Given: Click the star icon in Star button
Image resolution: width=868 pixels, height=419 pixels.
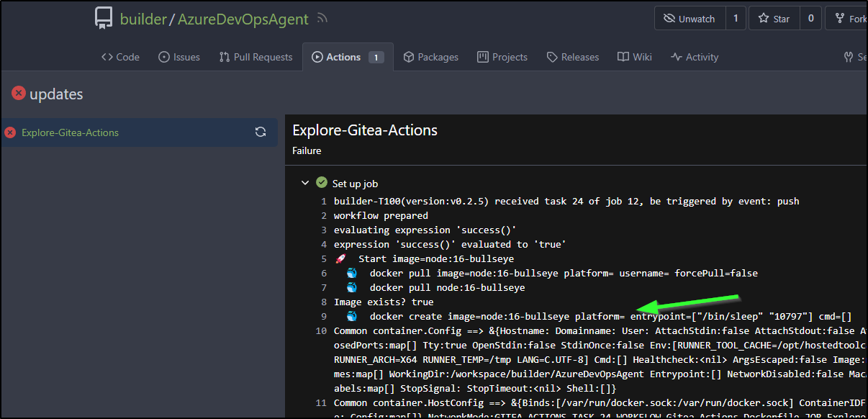Looking at the screenshot, I should coord(763,19).
